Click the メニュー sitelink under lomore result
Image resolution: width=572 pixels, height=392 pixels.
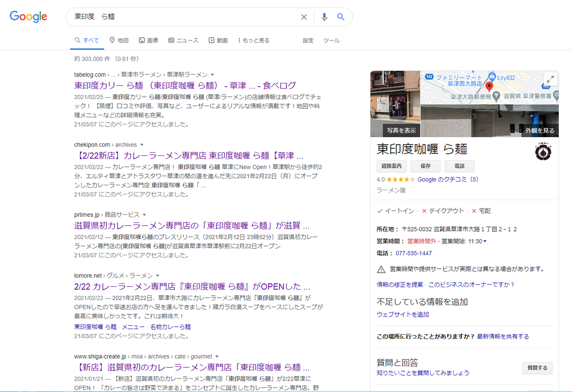[x=133, y=327]
